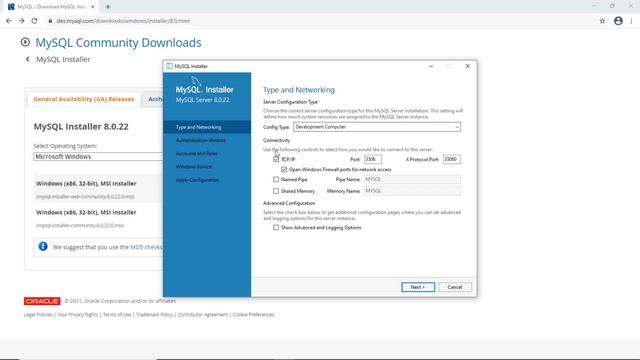
Task: Click the padlock site info icon
Action: click(x=50, y=21)
